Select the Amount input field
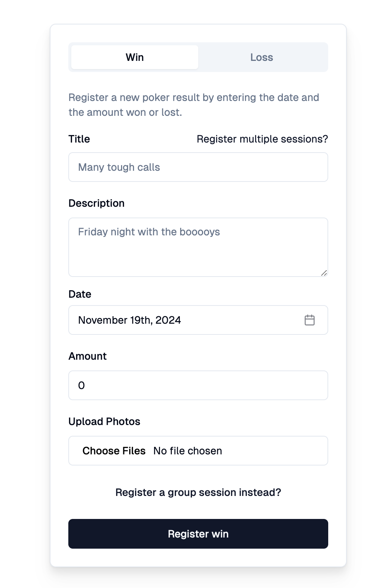This screenshot has width=375, height=588. (x=198, y=385)
